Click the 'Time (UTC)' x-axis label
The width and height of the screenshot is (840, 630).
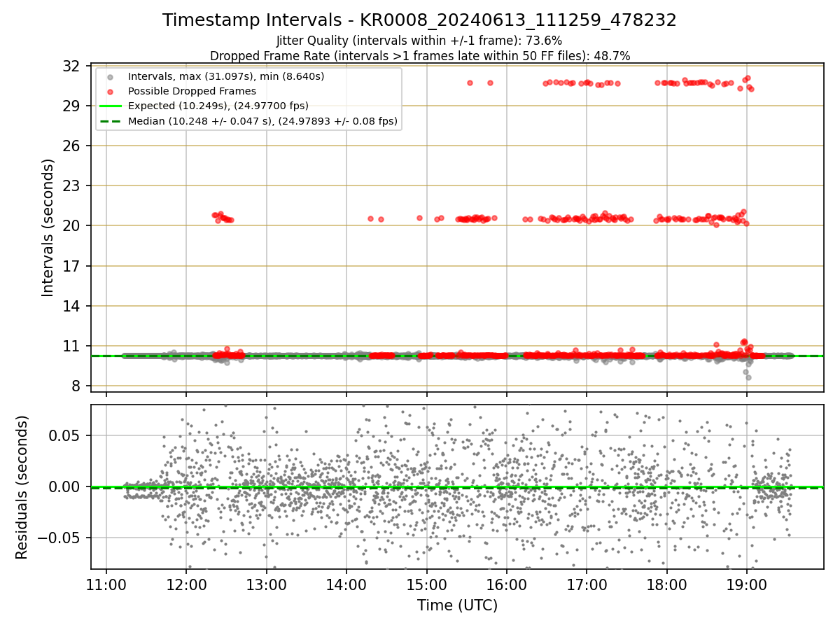pyautogui.click(x=457, y=605)
